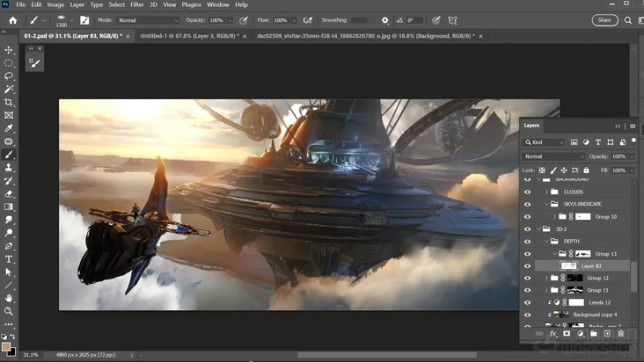
Task: Select the Horizontal Type tool
Action: pyautogui.click(x=9, y=259)
